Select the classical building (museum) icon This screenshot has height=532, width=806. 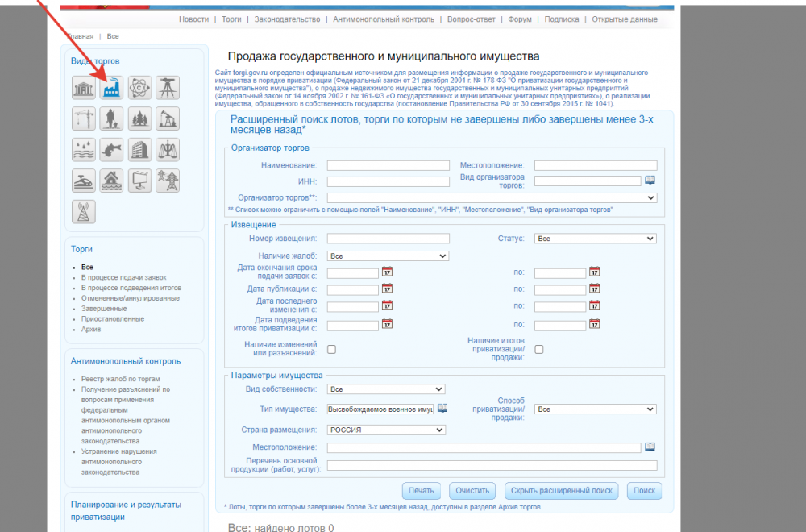(83, 88)
